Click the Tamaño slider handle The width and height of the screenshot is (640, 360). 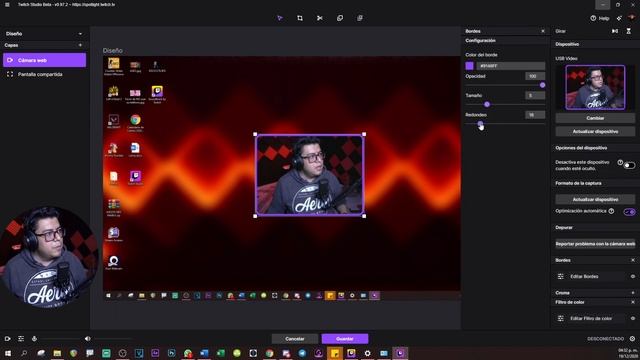coord(487,104)
